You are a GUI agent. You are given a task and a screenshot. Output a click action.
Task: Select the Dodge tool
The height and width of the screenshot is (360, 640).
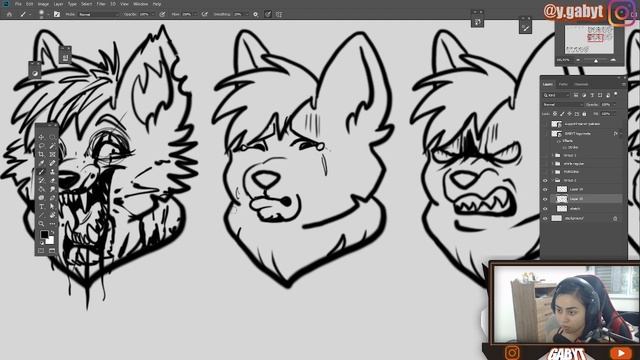point(52,189)
